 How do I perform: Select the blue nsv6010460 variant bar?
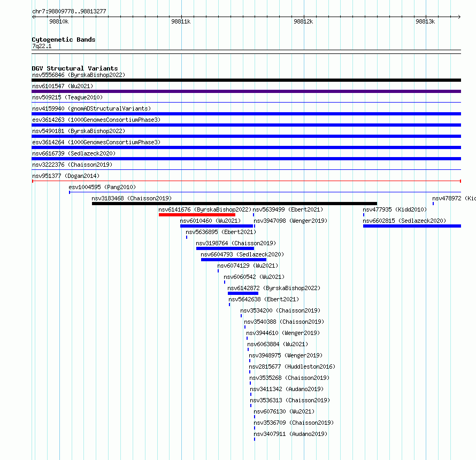(x=217, y=226)
